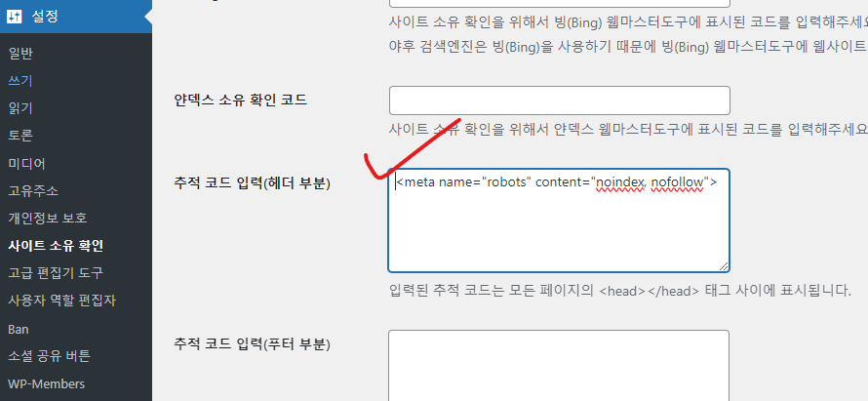This screenshot has width=868, height=401.
Task: Click the 얀덱스 소유 확인 코드 label
Action: 240,100
